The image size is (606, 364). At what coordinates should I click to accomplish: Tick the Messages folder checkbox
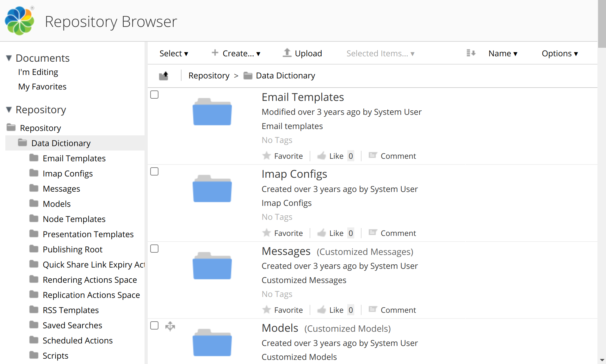click(154, 249)
